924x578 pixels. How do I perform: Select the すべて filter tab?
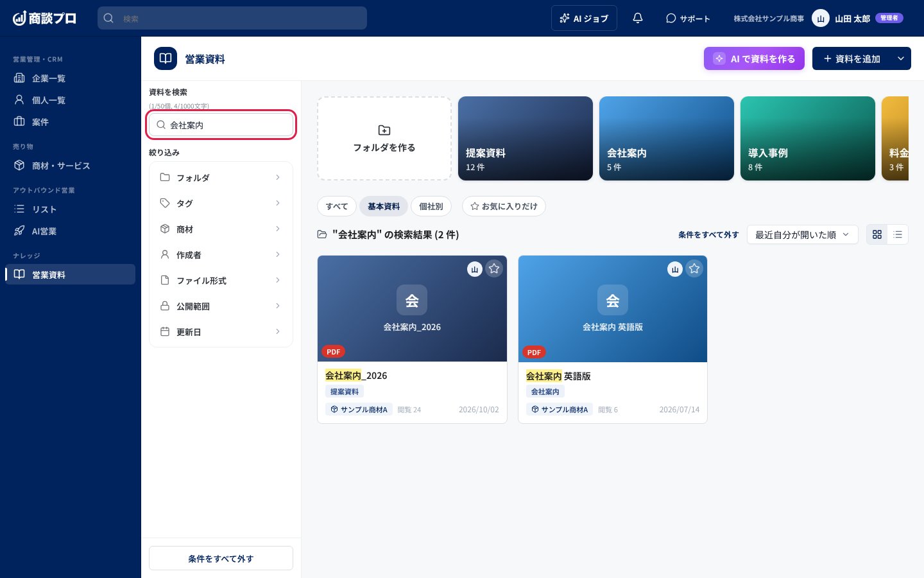click(337, 206)
